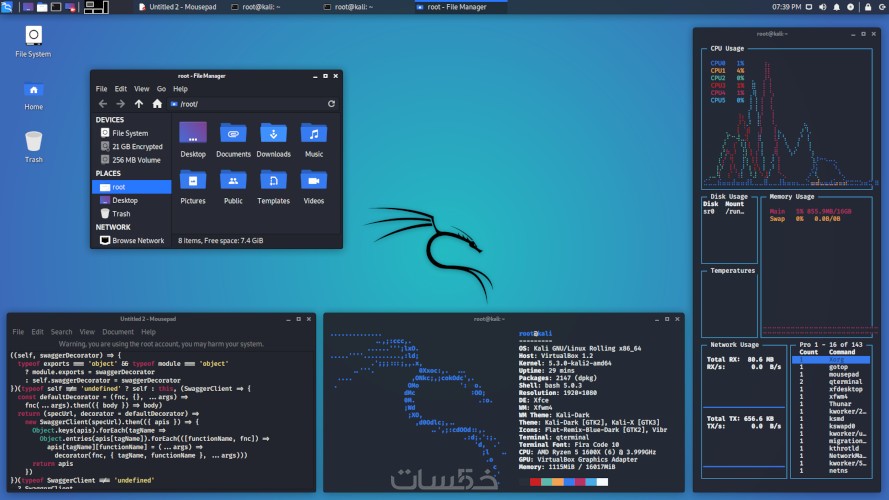Click the Command column header in gotop
889x500 pixels.
842,352
